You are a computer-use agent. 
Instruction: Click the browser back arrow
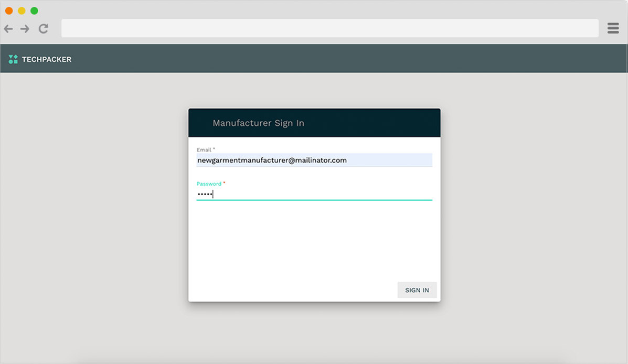click(8, 28)
